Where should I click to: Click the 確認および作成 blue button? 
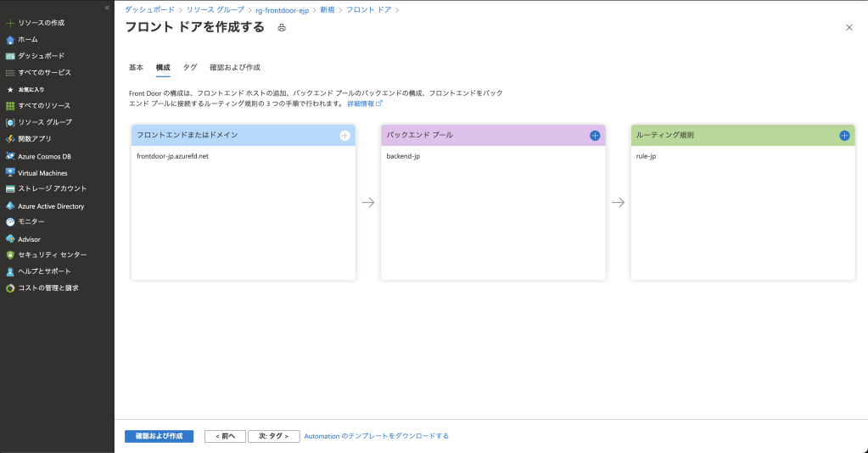click(x=159, y=436)
